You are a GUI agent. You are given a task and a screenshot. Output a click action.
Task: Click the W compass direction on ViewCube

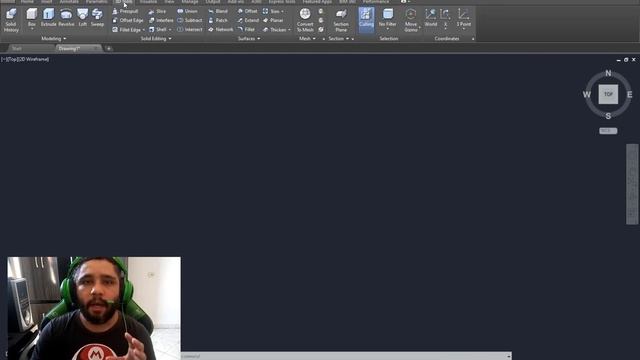click(x=587, y=95)
